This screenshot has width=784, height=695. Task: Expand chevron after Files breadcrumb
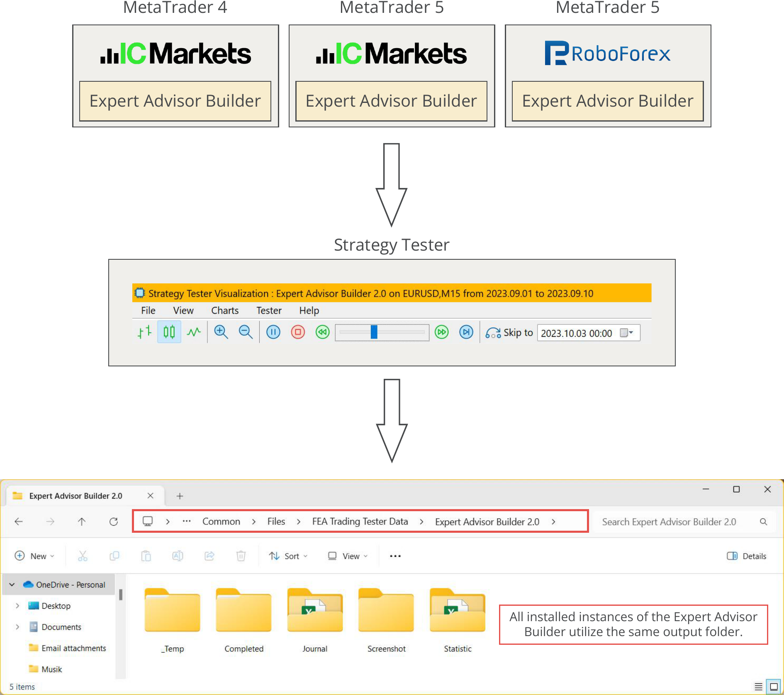(299, 522)
